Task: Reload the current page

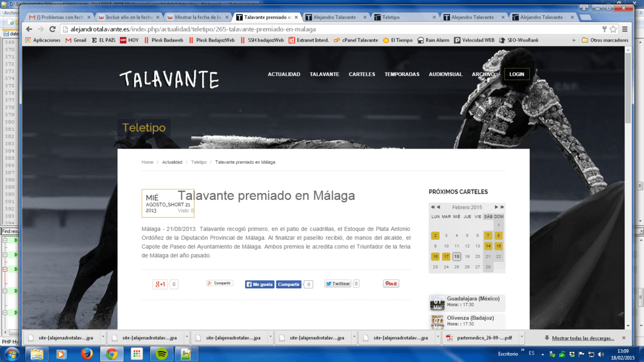Action: click(x=53, y=29)
